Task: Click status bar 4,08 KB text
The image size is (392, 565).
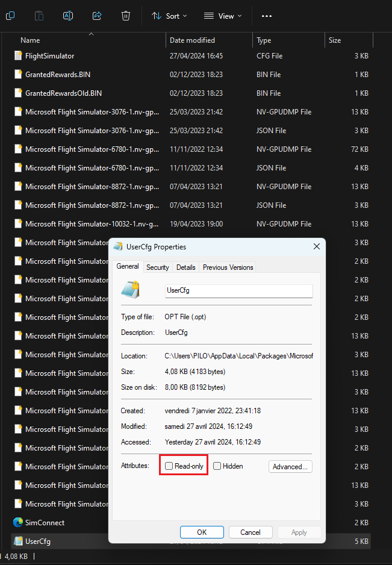Action: (16, 557)
